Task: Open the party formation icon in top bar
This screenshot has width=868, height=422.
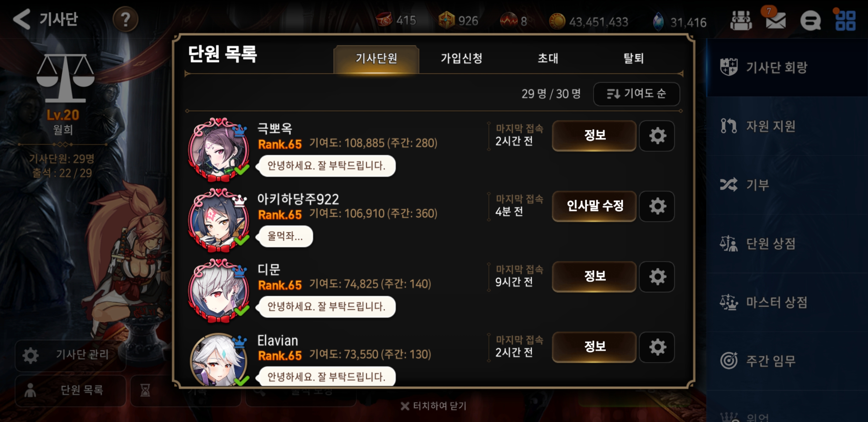Action: tap(741, 21)
